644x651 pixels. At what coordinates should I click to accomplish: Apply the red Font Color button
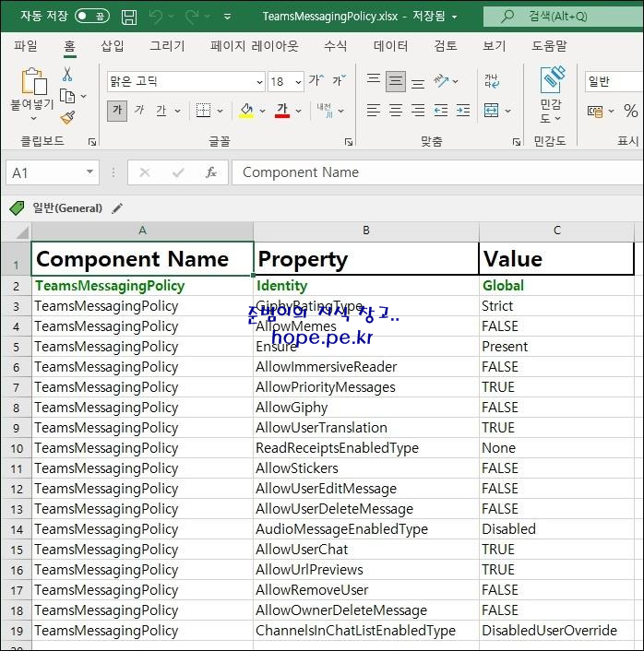click(x=282, y=111)
